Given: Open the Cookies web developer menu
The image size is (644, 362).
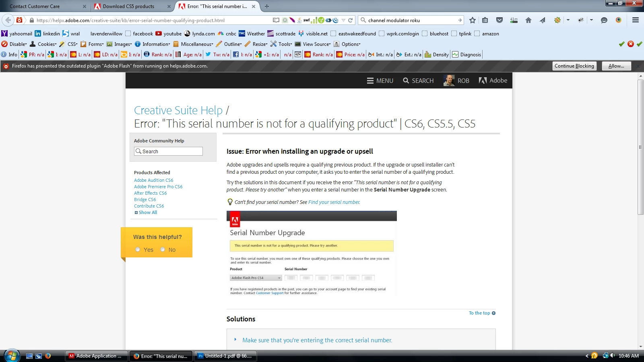Looking at the screenshot, I should coord(43,44).
